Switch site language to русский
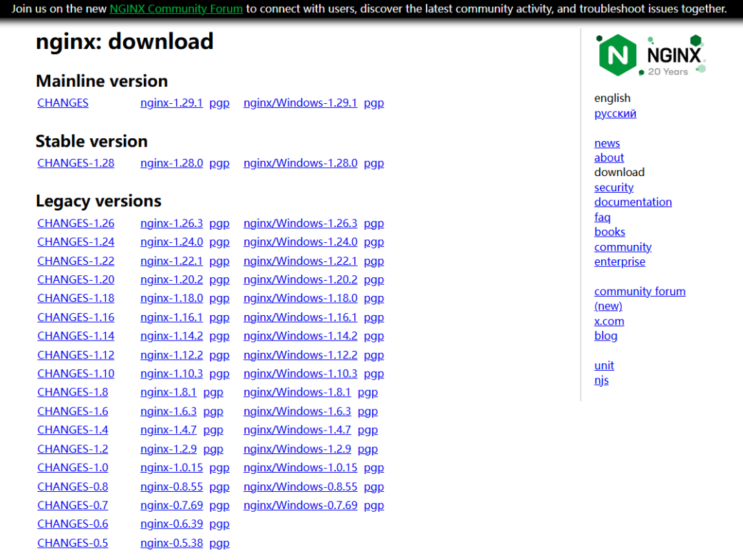Screen dimensions: 743x560 (614, 113)
